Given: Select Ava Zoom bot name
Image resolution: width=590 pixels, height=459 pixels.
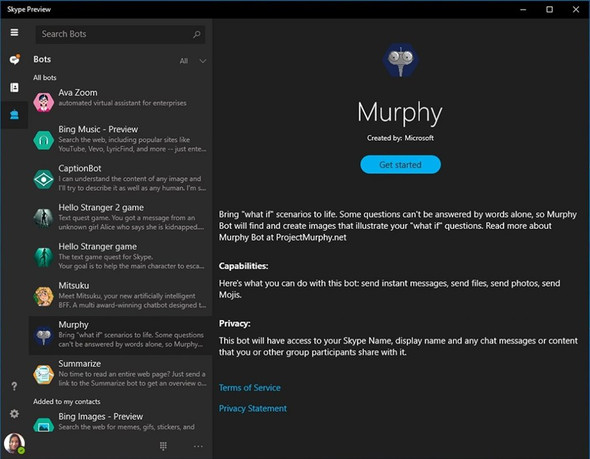Looking at the screenshot, I should click(78, 93).
